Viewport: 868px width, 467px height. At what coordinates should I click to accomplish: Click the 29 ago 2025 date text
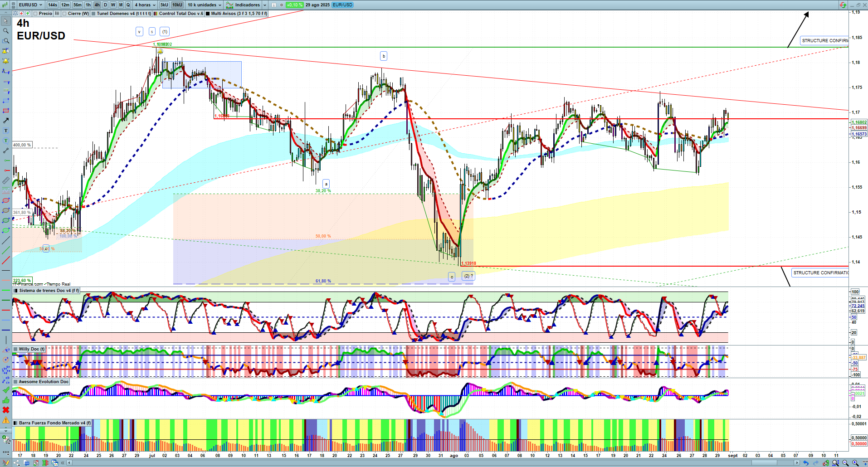(x=317, y=5)
